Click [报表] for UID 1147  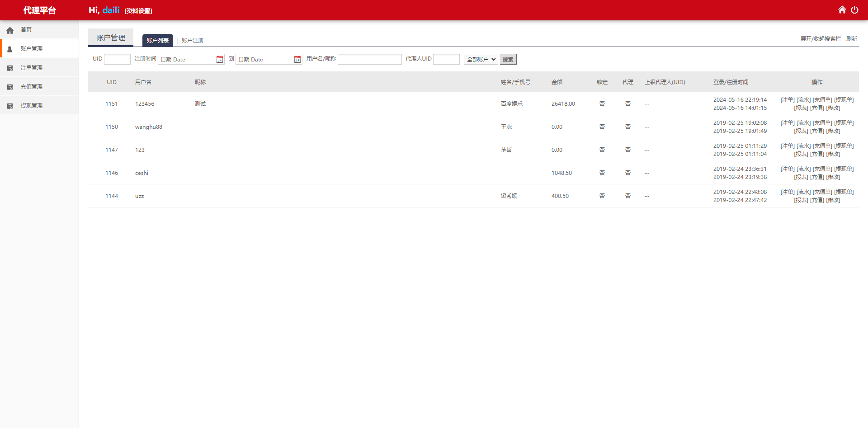801,154
